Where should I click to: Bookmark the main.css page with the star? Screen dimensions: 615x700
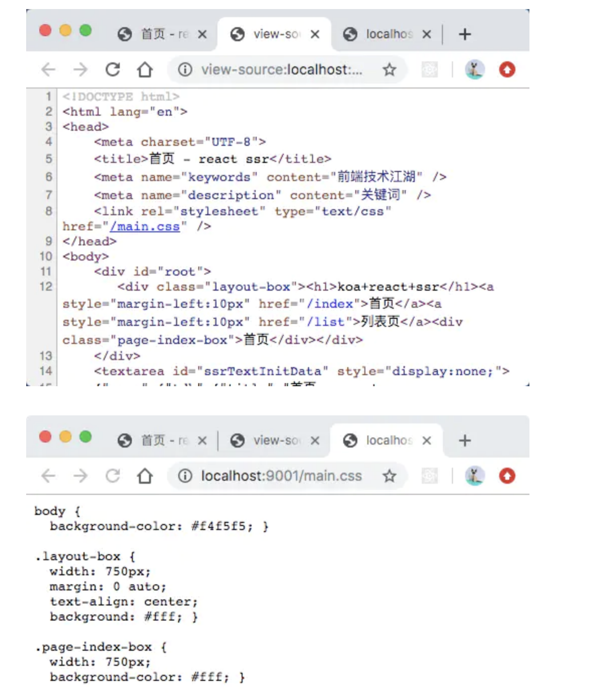coord(389,476)
